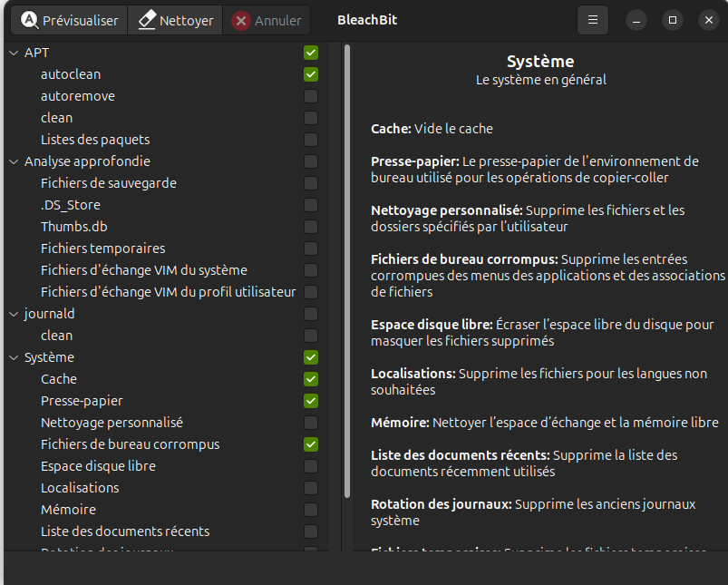Uncheck Fichiers de bureau corrompus checkbox
Screen dimensions: 728x585
[x=311, y=444]
